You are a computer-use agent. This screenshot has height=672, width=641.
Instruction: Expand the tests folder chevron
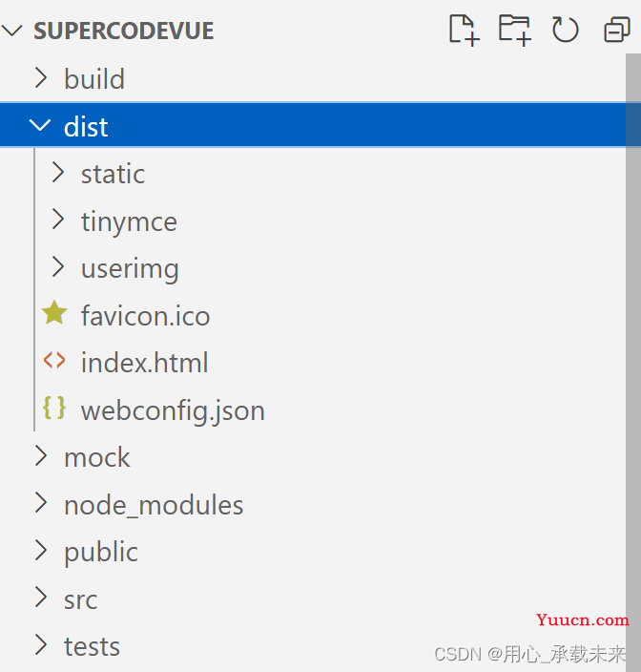coord(41,644)
